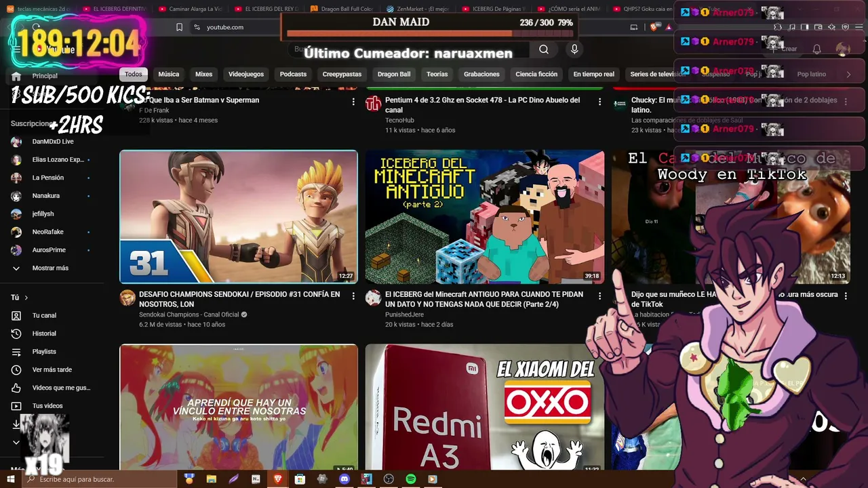Select the Videojuegos filter chip
Screen dimensions: 868x488
click(246, 75)
